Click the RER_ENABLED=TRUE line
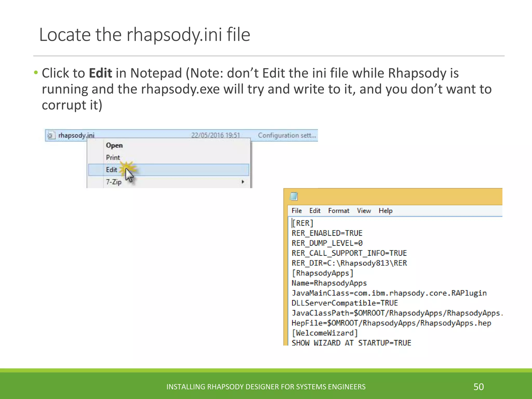This screenshot has height=399, width=532. coord(327,233)
